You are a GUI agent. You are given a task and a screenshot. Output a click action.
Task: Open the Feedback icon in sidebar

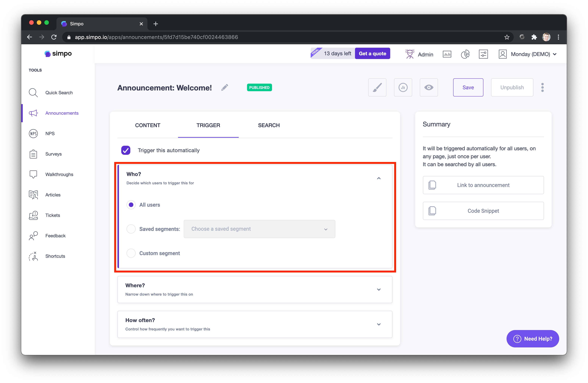point(33,236)
